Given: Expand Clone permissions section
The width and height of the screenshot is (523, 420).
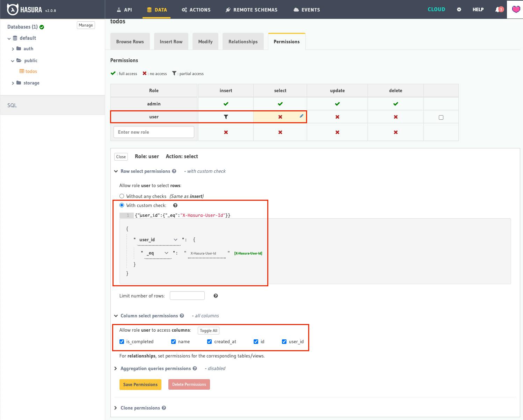Looking at the screenshot, I should click(116, 408).
